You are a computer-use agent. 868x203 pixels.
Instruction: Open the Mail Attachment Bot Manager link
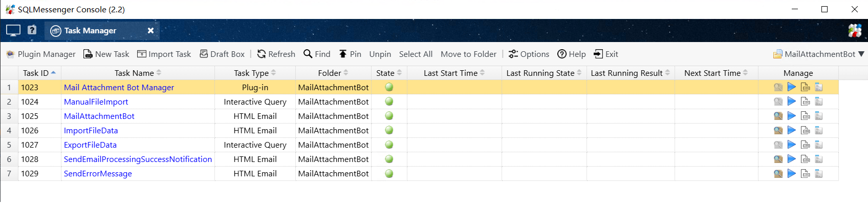pyautogui.click(x=119, y=88)
